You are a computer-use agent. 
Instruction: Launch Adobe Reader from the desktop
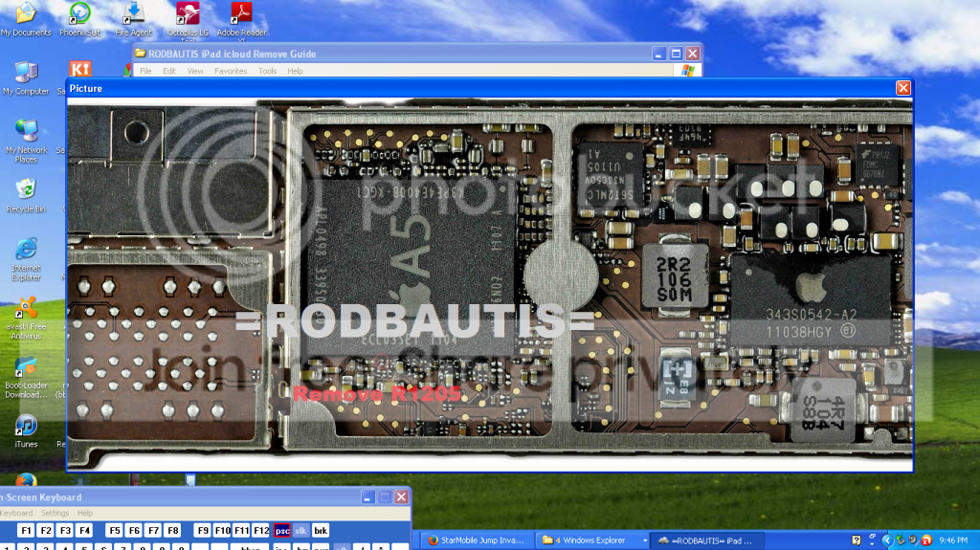241,13
